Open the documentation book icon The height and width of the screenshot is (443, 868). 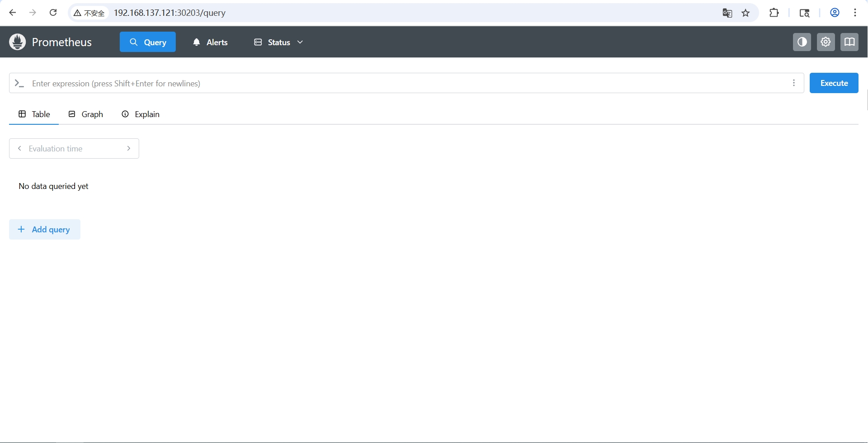coord(849,42)
